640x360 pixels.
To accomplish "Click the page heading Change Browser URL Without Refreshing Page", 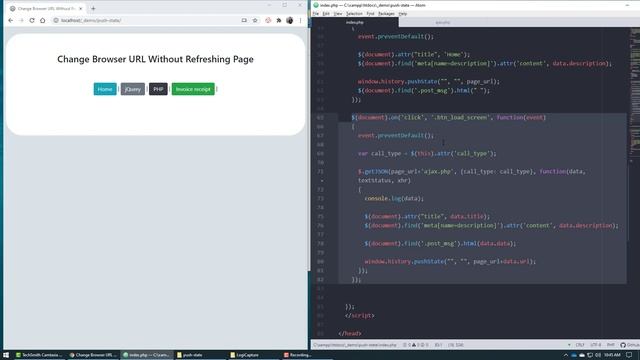I will (x=155, y=59).
